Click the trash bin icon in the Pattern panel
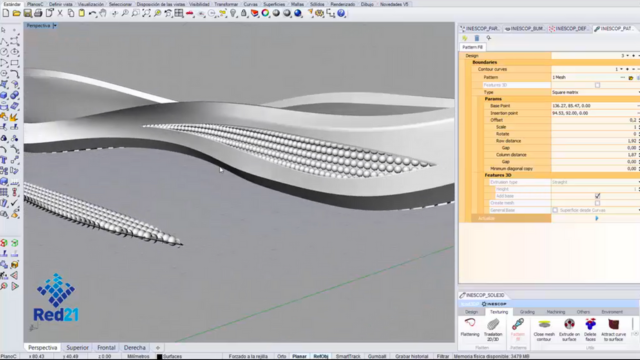The height and width of the screenshot is (360, 640). pos(476,38)
